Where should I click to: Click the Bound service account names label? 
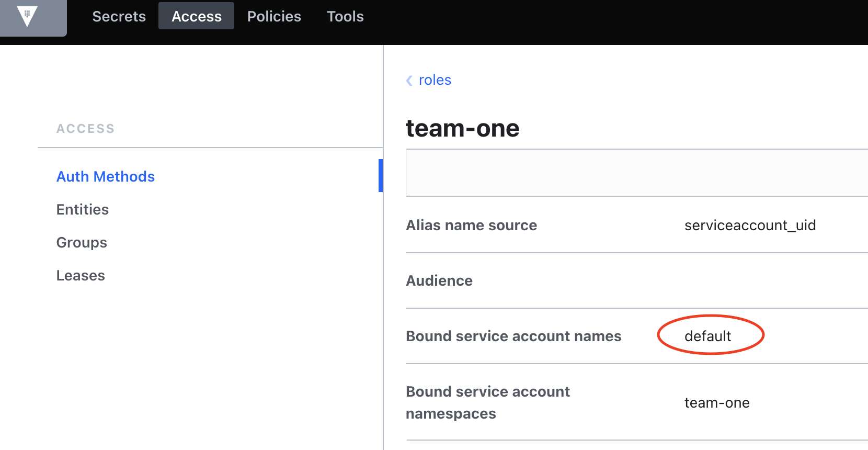coord(513,336)
